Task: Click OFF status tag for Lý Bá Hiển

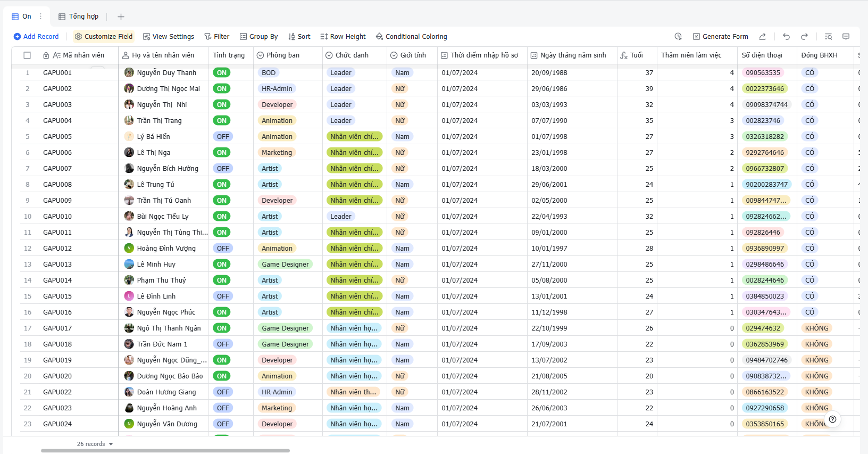Action: (x=223, y=136)
